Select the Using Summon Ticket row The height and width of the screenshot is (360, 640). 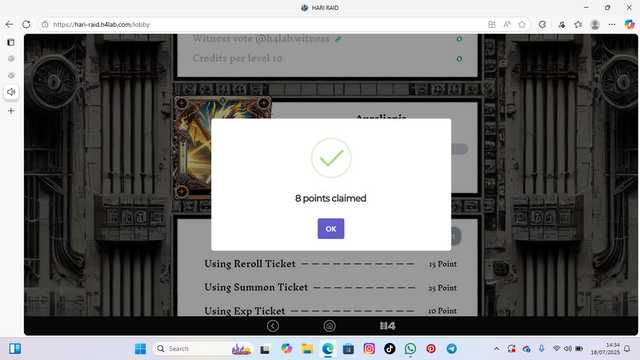[x=331, y=287]
